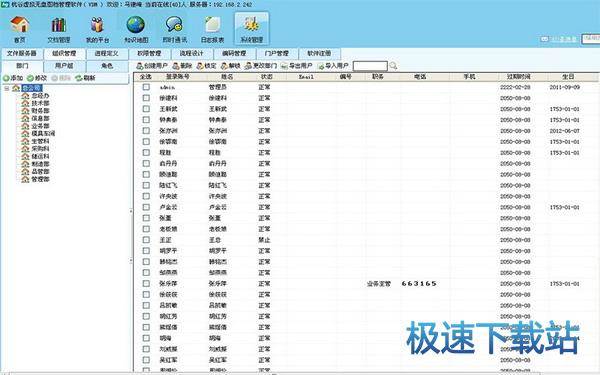Select 管理部 in department tree
Screen dimensions: 600x375
coord(40,179)
